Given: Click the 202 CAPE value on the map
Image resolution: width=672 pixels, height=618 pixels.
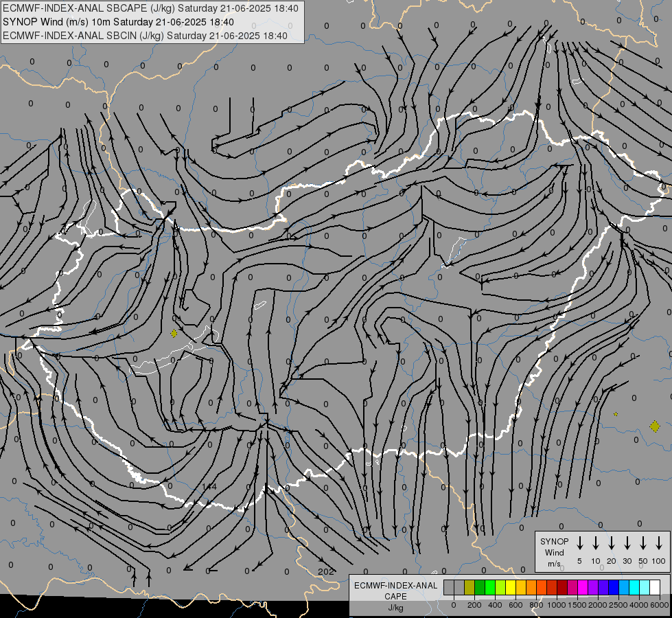Looking at the screenshot, I should (x=326, y=571).
